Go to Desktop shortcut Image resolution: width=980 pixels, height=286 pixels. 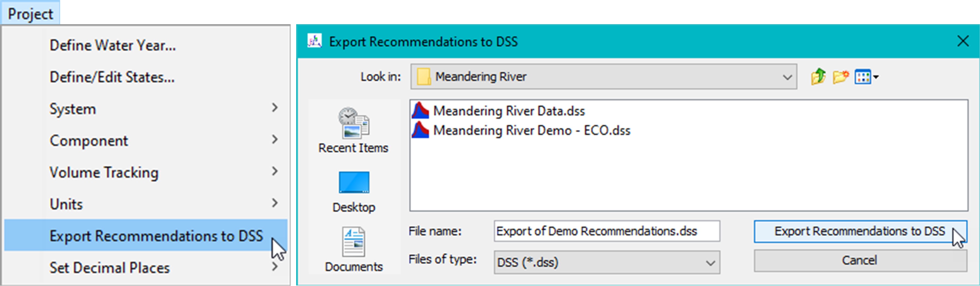point(354,192)
